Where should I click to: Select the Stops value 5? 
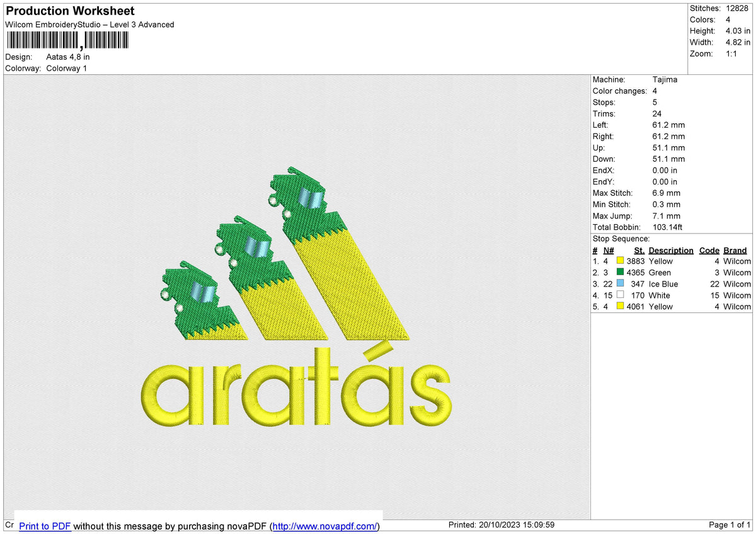(655, 103)
